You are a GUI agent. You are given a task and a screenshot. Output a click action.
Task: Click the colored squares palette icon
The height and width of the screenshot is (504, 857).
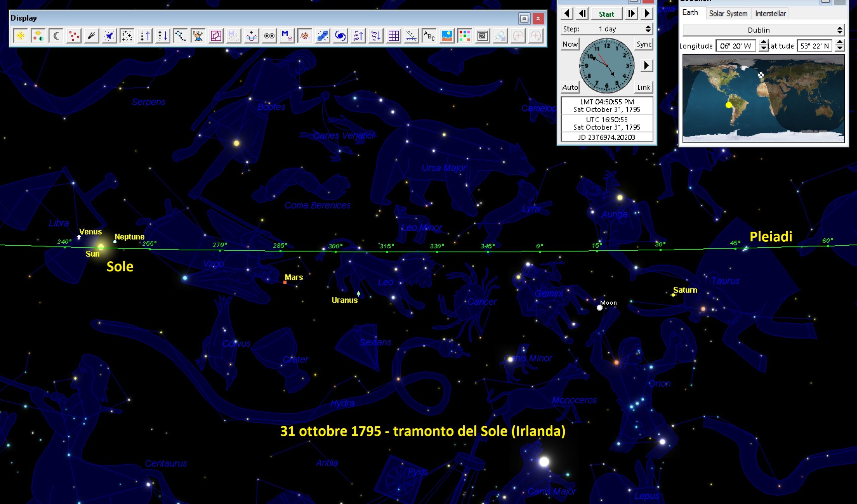point(464,36)
